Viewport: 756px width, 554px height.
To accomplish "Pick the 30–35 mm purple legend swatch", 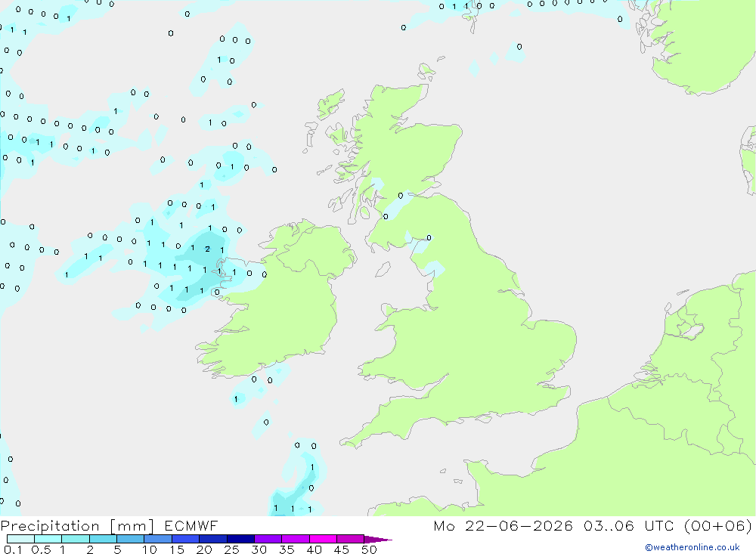I will [268, 539].
